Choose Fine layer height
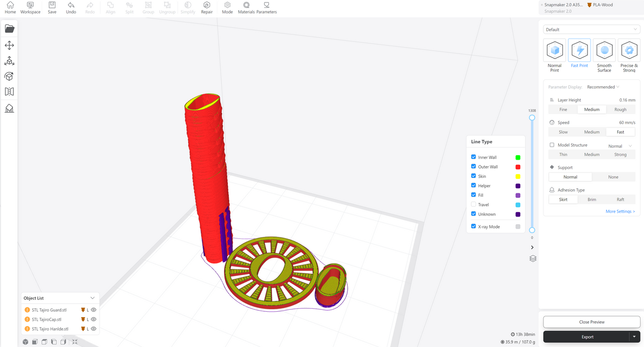The image size is (644, 347). [563, 110]
